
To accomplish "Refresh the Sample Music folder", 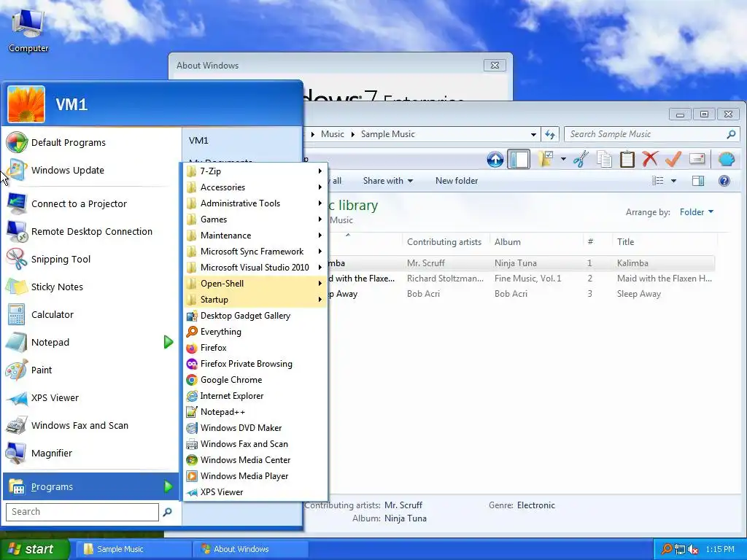I will click(x=550, y=134).
